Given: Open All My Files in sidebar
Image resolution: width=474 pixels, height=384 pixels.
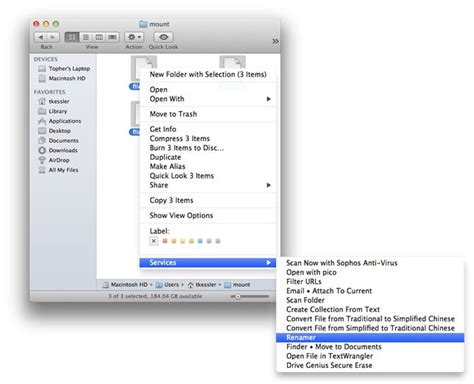Looking at the screenshot, I should pyautogui.click(x=58, y=170).
